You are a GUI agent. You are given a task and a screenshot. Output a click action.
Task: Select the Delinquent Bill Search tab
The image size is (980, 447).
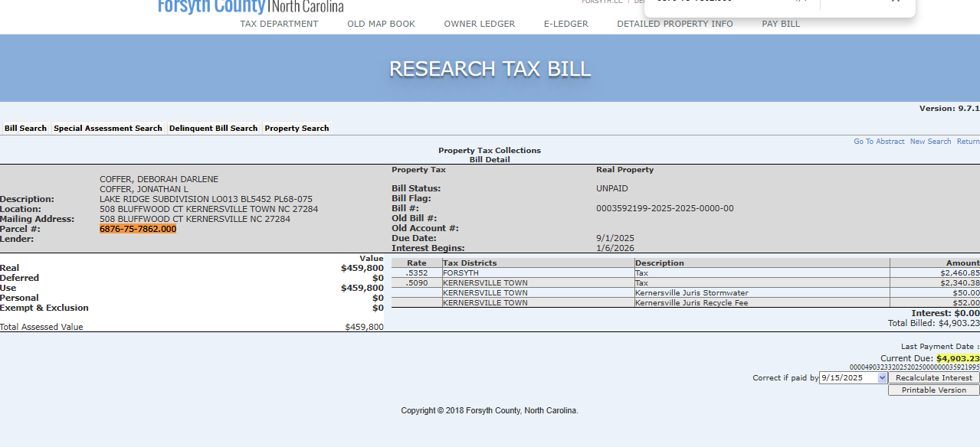pos(213,129)
